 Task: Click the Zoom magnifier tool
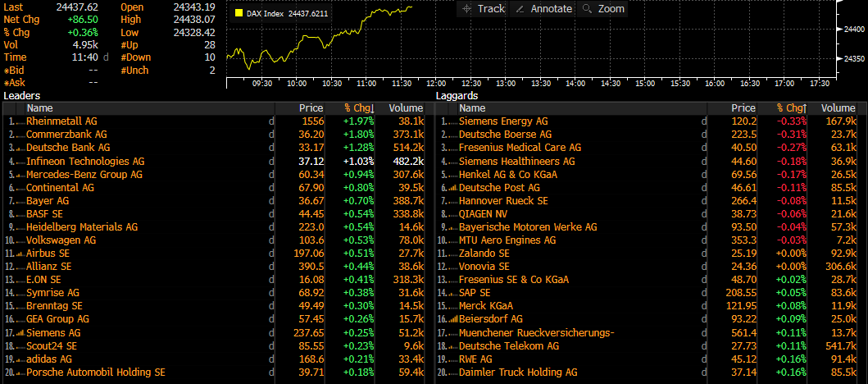pos(602,8)
